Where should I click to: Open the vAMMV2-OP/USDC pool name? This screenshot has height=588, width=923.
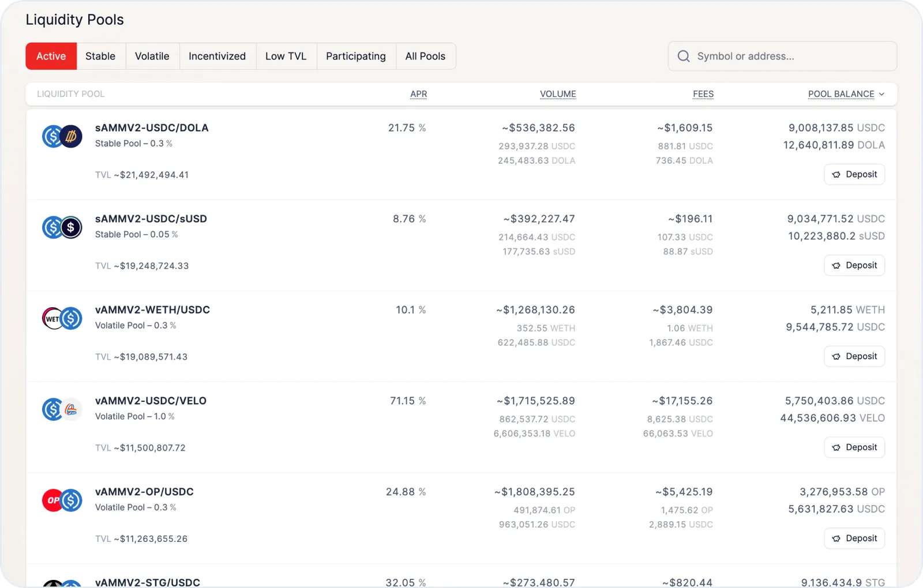pos(144,492)
